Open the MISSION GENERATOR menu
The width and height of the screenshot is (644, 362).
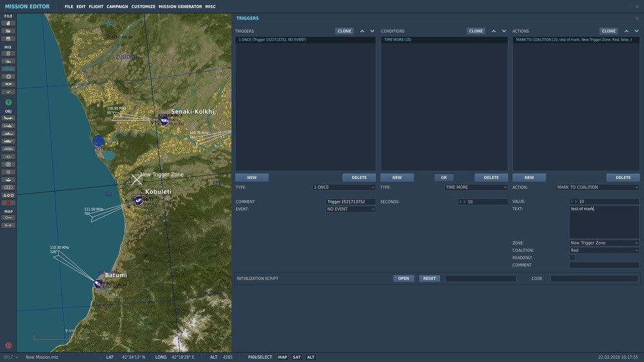180,6
